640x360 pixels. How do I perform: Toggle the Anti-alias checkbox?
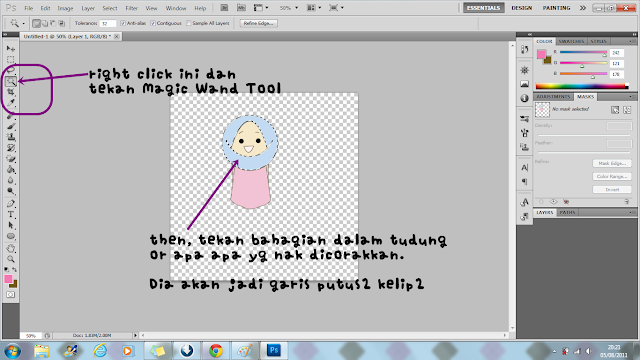coord(123,23)
